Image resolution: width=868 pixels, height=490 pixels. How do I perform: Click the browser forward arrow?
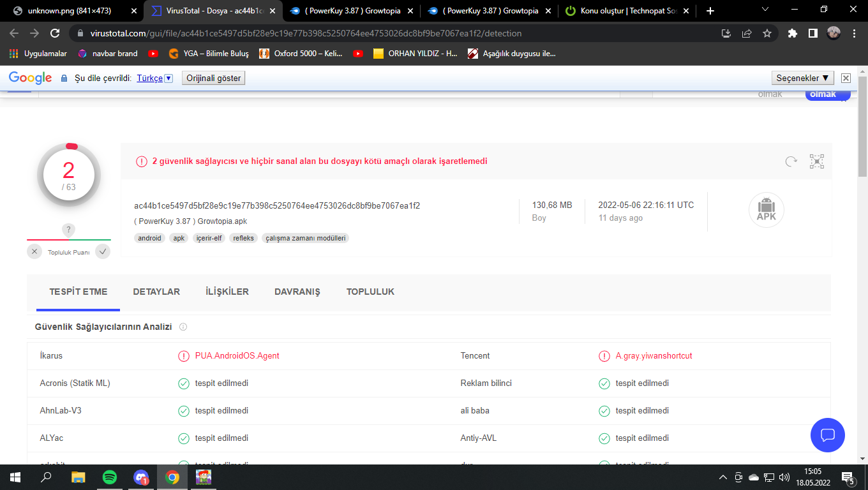[x=34, y=33]
